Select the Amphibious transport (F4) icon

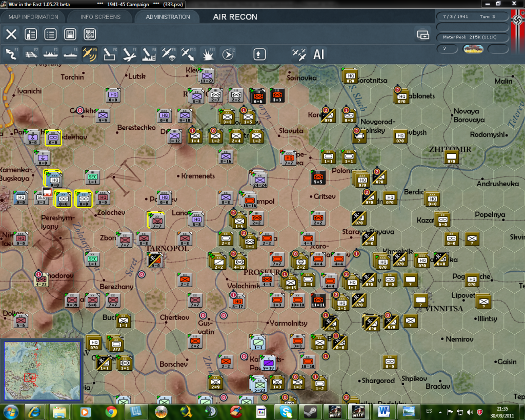click(70, 54)
